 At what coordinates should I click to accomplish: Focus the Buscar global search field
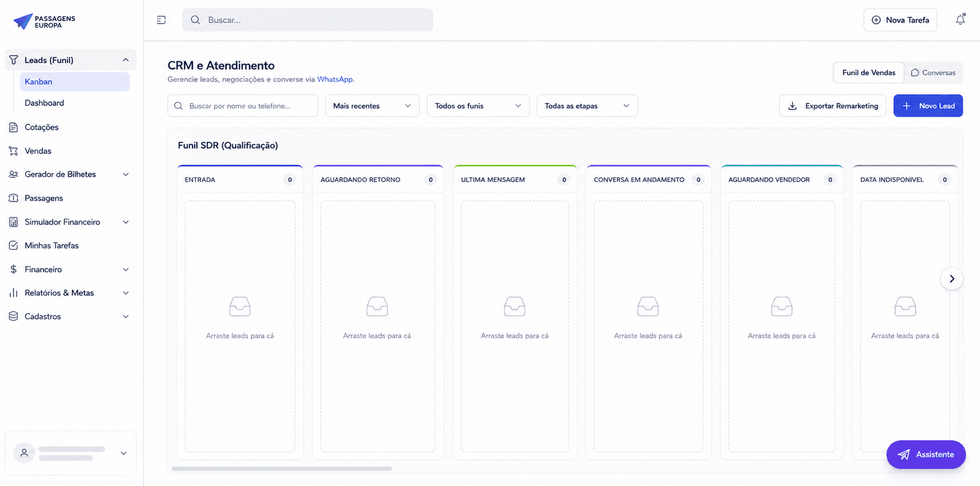[308, 20]
